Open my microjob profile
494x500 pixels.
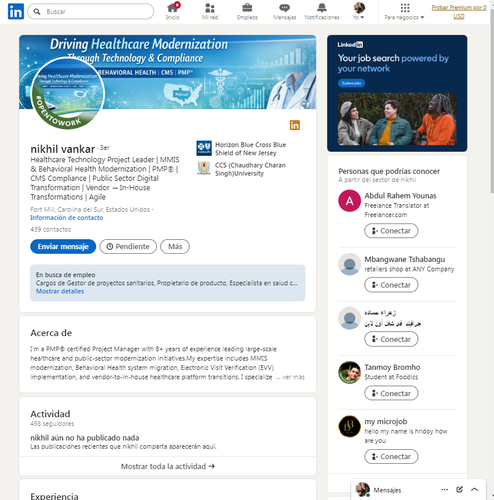(x=386, y=422)
